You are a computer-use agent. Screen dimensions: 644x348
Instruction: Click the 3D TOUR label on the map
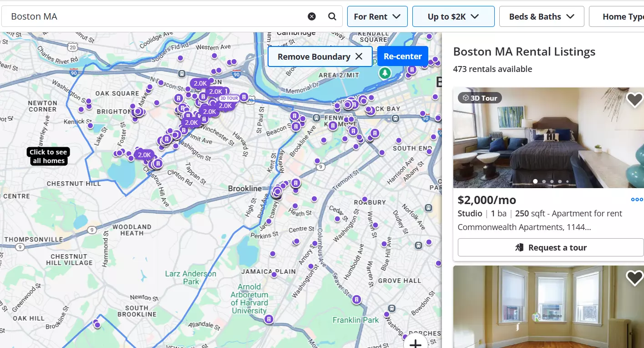coord(229,98)
